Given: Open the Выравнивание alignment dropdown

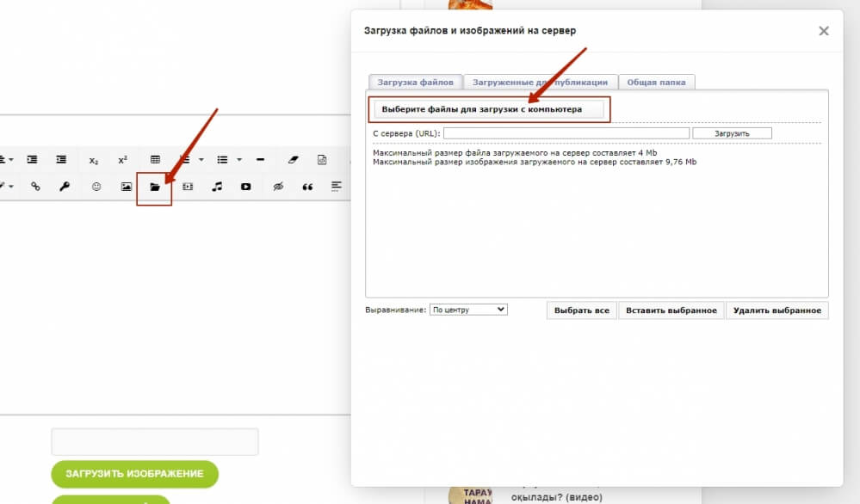Looking at the screenshot, I should [468, 310].
